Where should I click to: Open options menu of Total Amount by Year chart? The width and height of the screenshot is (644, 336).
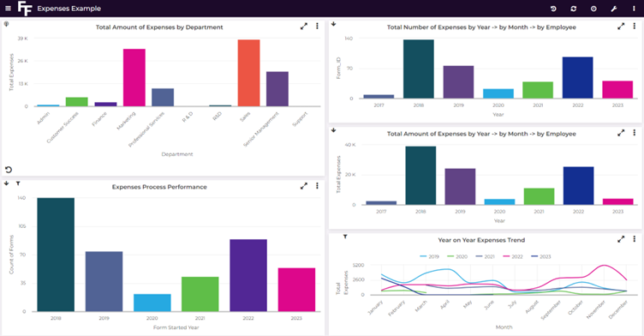pyautogui.click(x=634, y=133)
